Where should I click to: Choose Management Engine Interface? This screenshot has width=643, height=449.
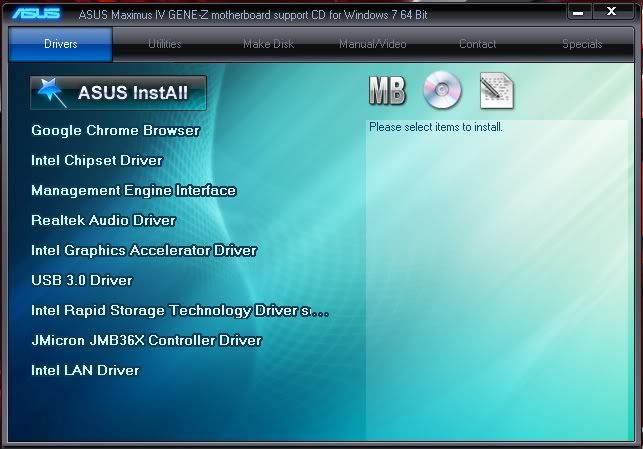(x=134, y=191)
